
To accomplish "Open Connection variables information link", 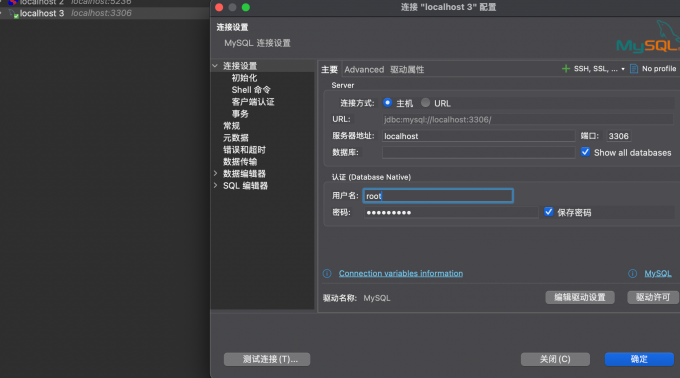I will [x=401, y=274].
